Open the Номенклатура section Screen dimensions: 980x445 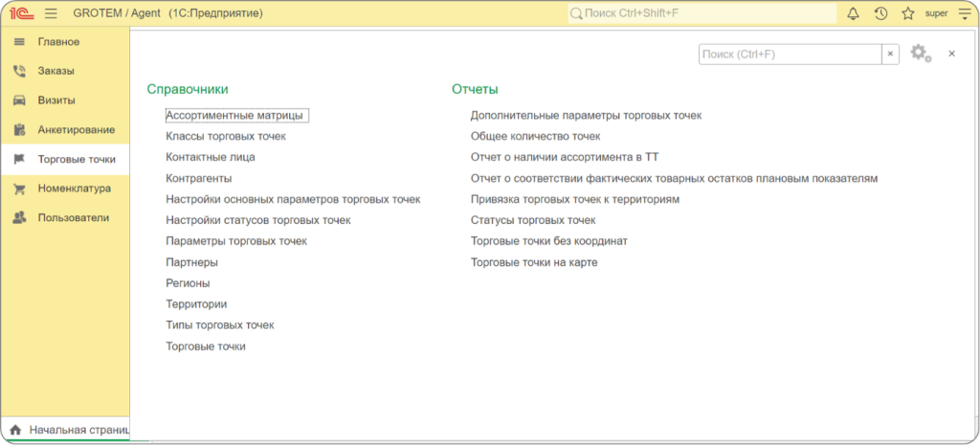point(65,189)
